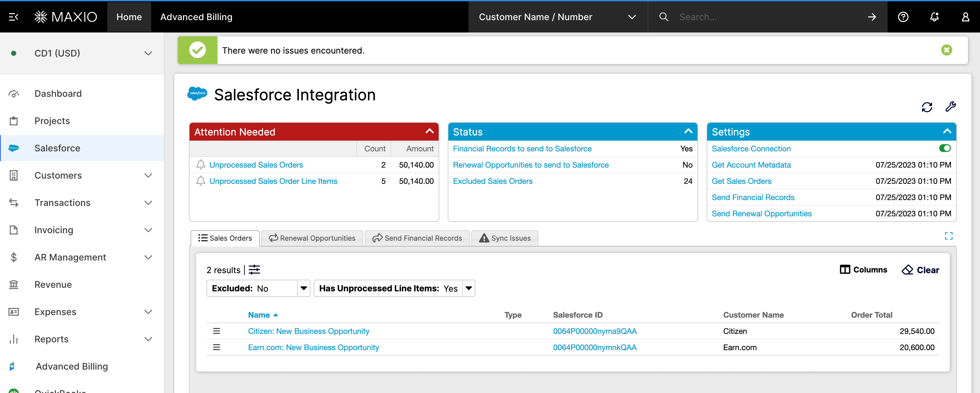The image size is (980, 393).
Task: Open Earn.com: New Business Opportunity
Action: [313, 348]
